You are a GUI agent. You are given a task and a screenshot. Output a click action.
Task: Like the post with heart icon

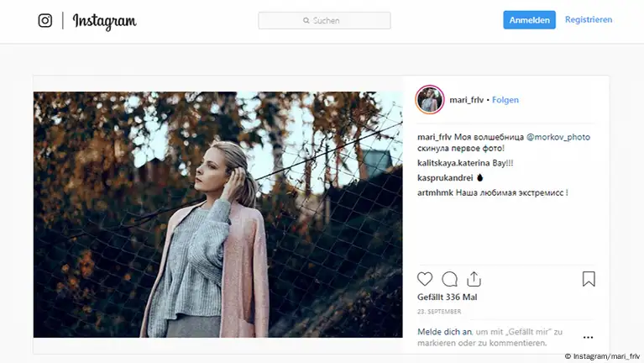425,279
